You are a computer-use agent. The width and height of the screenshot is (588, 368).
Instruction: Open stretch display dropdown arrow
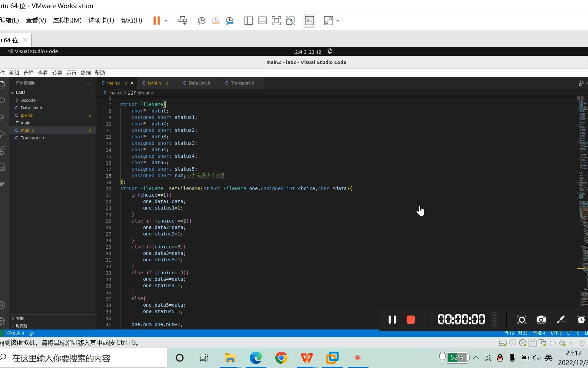pos(338,21)
